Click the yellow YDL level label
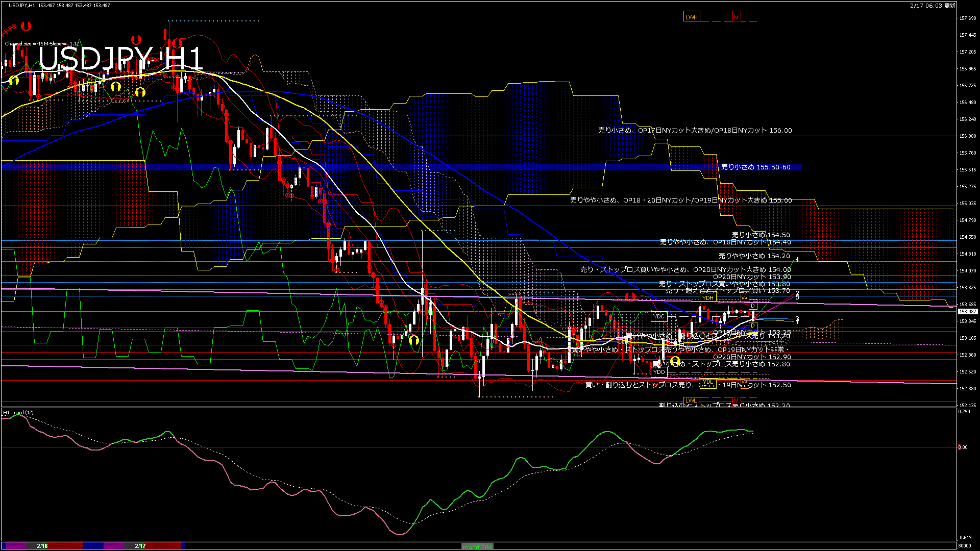This screenshot has height=551, width=980. [x=707, y=382]
